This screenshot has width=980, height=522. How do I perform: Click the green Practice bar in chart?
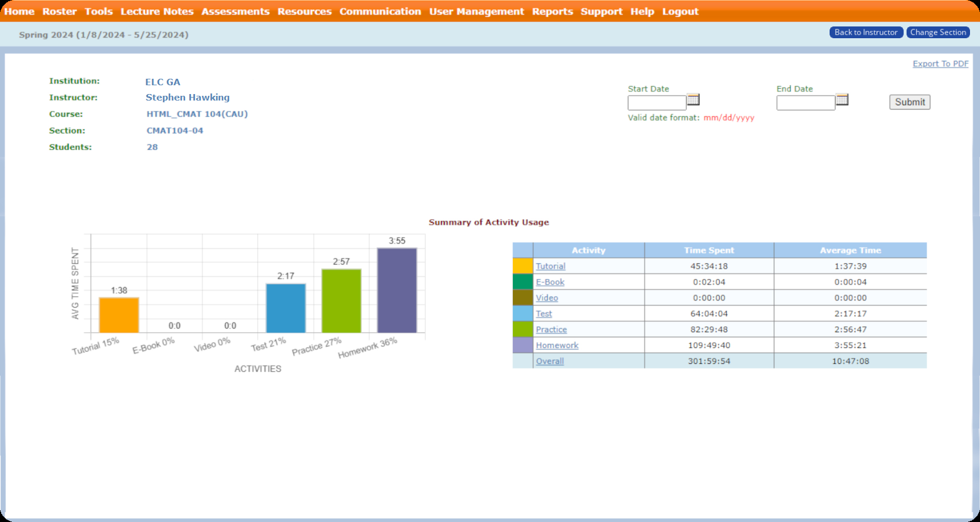tap(341, 301)
